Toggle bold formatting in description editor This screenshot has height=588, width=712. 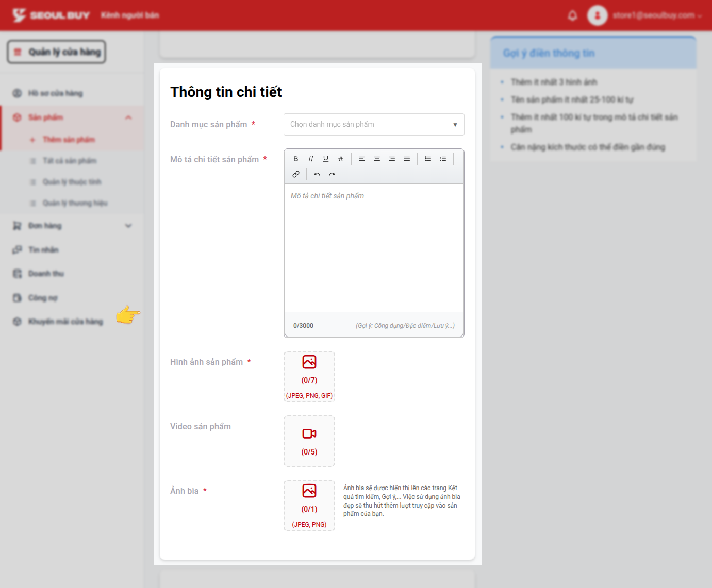click(x=296, y=159)
